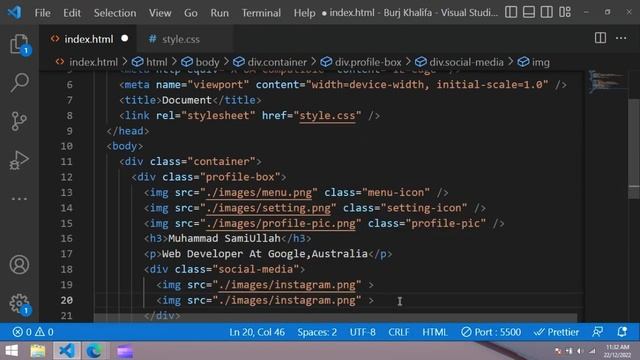Follow instagram.png link on line 19

click(x=287, y=285)
